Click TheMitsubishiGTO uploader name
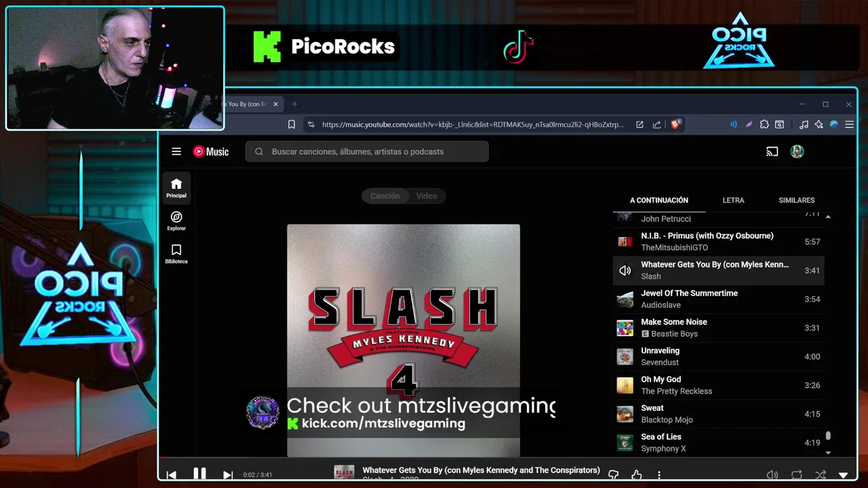This screenshot has height=488, width=868. click(674, 248)
